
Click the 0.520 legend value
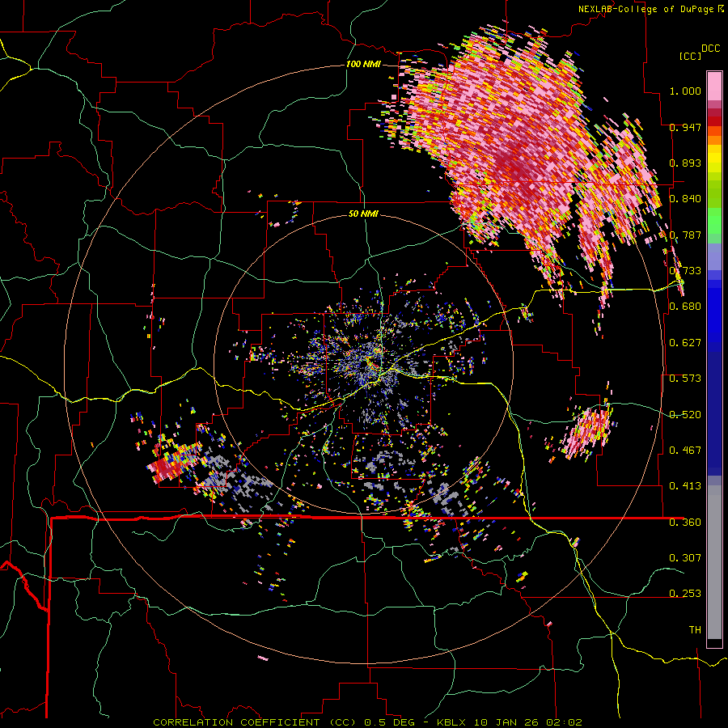685,415
